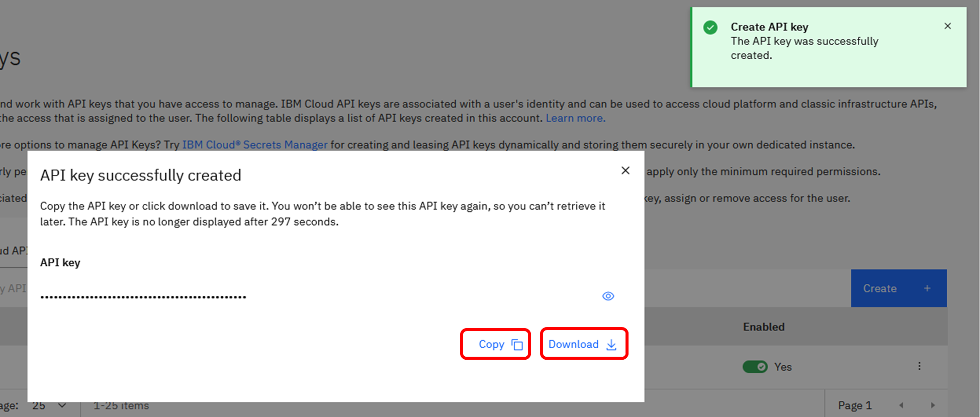Image resolution: width=980 pixels, height=417 pixels.
Task: Click the Page 1 indicator
Action: point(854,405)
